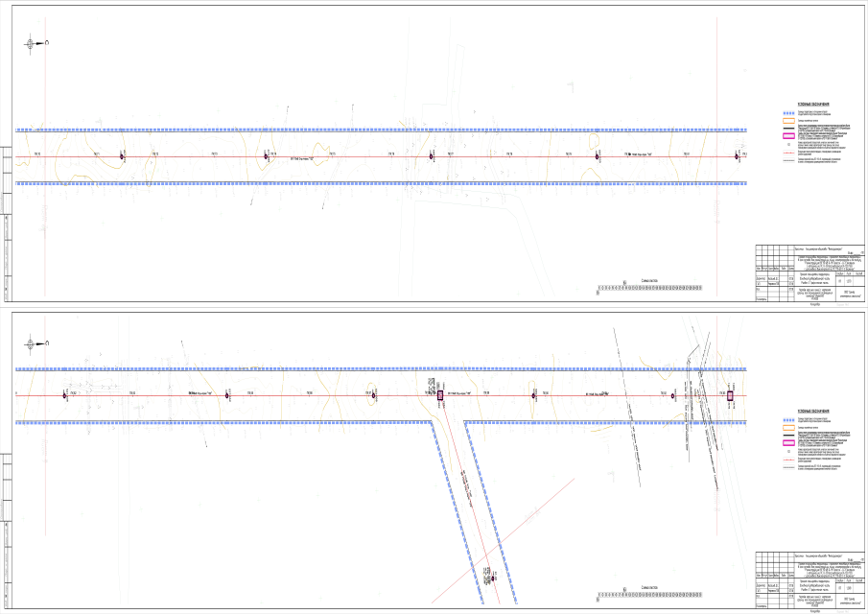Click the upper sheet title block table
The height and width of the screenshot is (614, 868).
[x=811, y=275]
